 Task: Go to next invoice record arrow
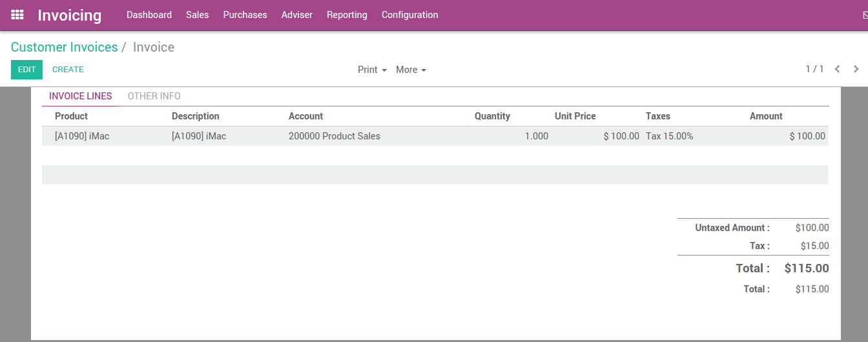[856, 69]
